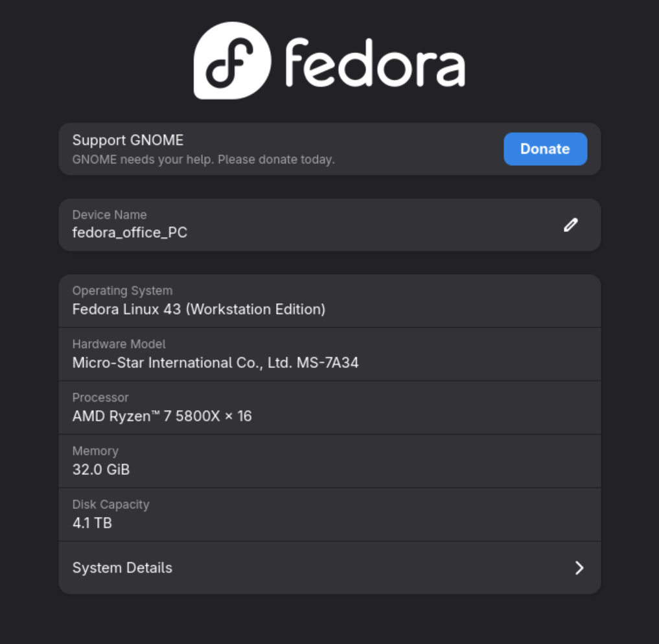Viewport: 659px width, 644px height.
Task: Click the edit icon in the Device Name row
Action: [571, 225]
